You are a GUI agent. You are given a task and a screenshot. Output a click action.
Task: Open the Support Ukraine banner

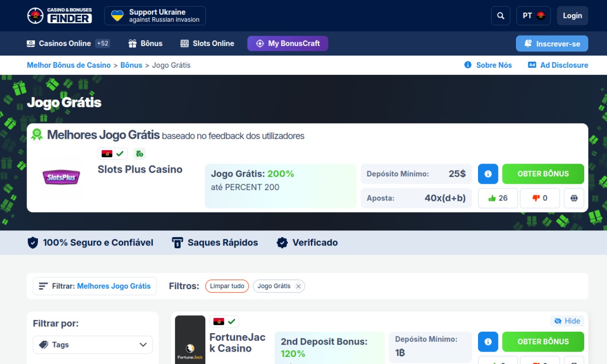[155, 16]
